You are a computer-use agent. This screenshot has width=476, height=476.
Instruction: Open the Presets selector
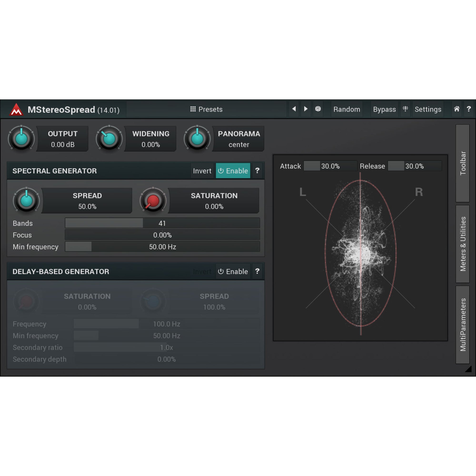pos(206,109)
